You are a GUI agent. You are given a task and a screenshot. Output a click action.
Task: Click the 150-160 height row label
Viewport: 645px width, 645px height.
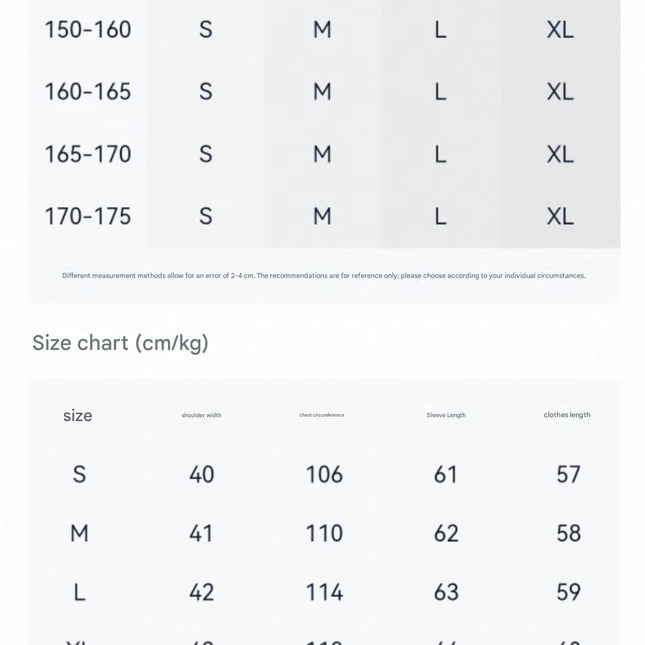[x=88, y=30]
